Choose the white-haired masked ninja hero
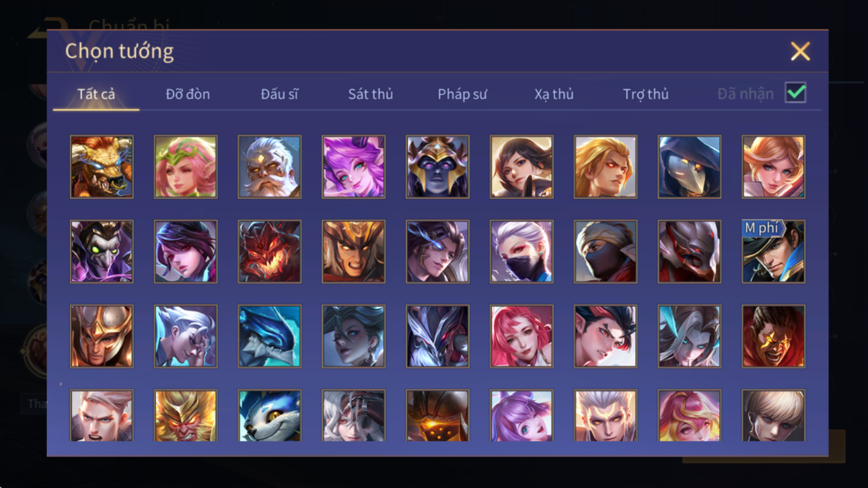Screen dimensions: 868x488 point(521,252)
